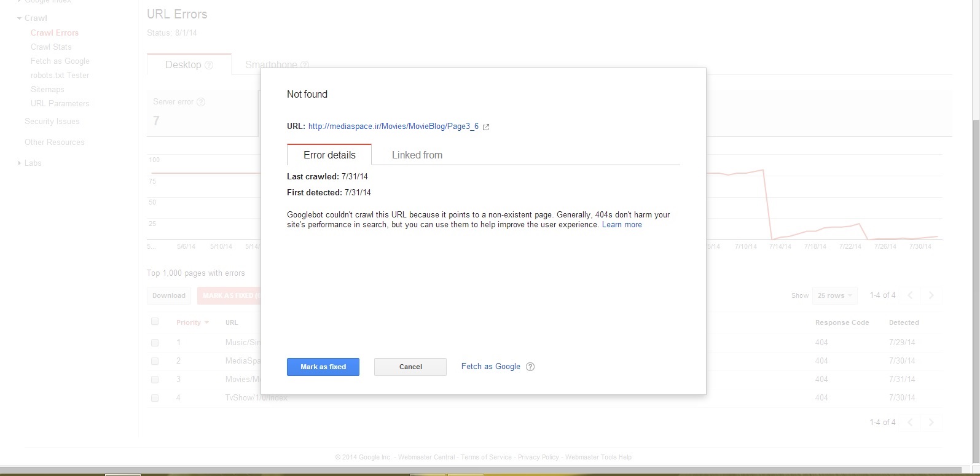The height and width of the screenshot is (476, 980).
Task: Open the Terms of Service footer link
Action: click(x=486, y=457)
